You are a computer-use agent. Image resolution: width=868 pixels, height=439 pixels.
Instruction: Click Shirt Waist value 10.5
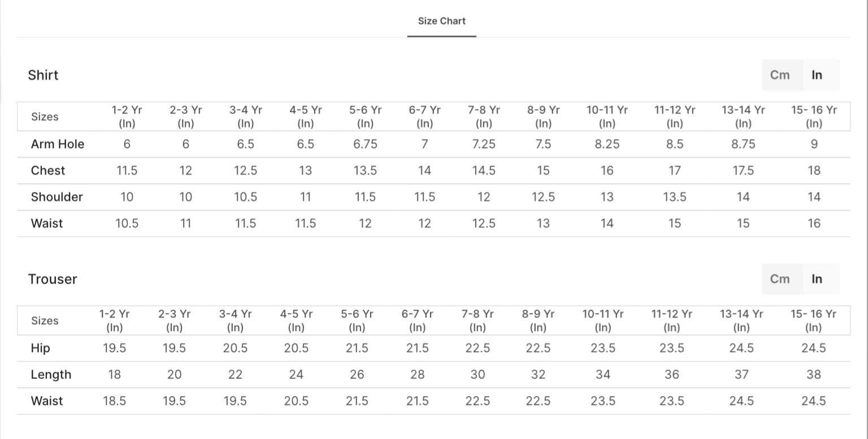pyautogui.click(x=127, y=224)
